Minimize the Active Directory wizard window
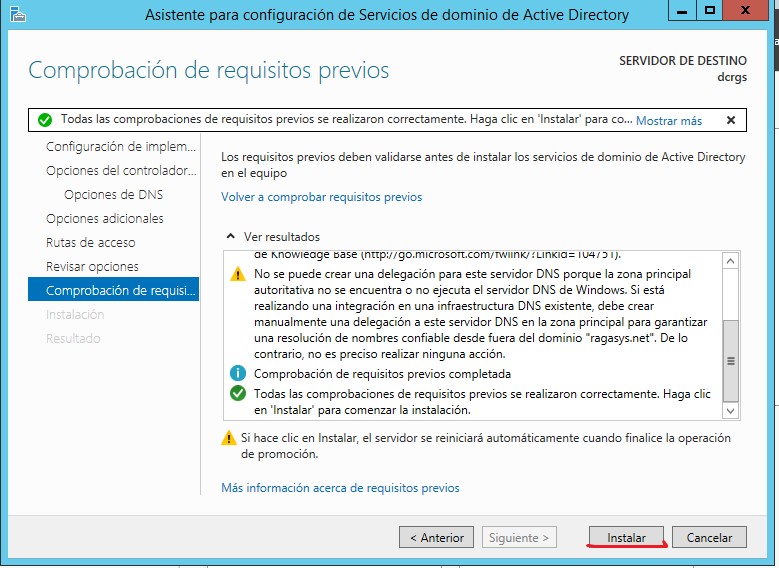The height and width of the screenshot is (568, 779). [x=682, y=10]
